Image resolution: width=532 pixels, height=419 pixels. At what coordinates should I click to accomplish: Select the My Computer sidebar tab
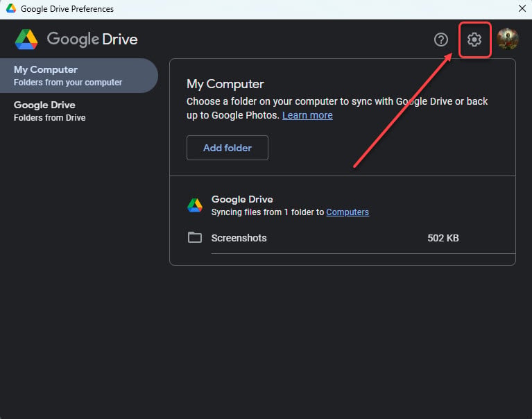point(79,76)
